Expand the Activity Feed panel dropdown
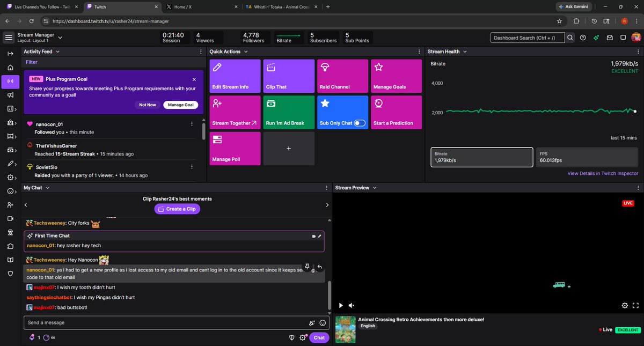 coord(57,51)
